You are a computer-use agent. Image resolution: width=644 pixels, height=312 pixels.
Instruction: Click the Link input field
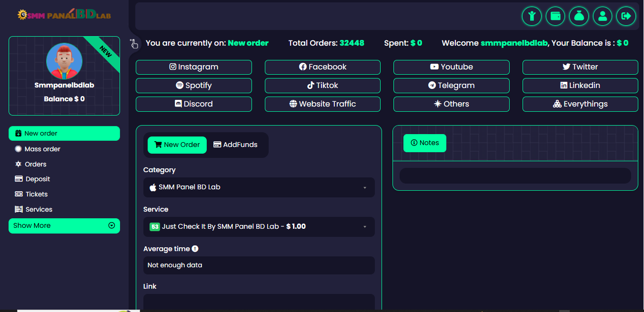(259, 302)
